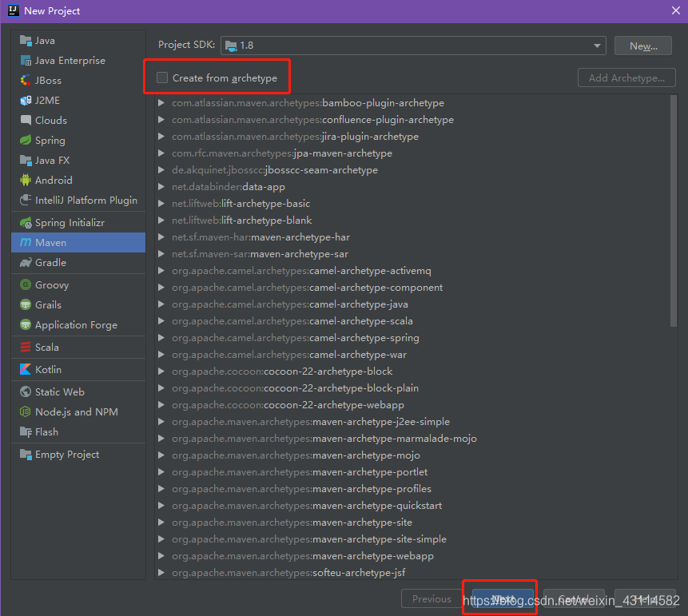Click the archetype list vertical scrollbar

674,211
